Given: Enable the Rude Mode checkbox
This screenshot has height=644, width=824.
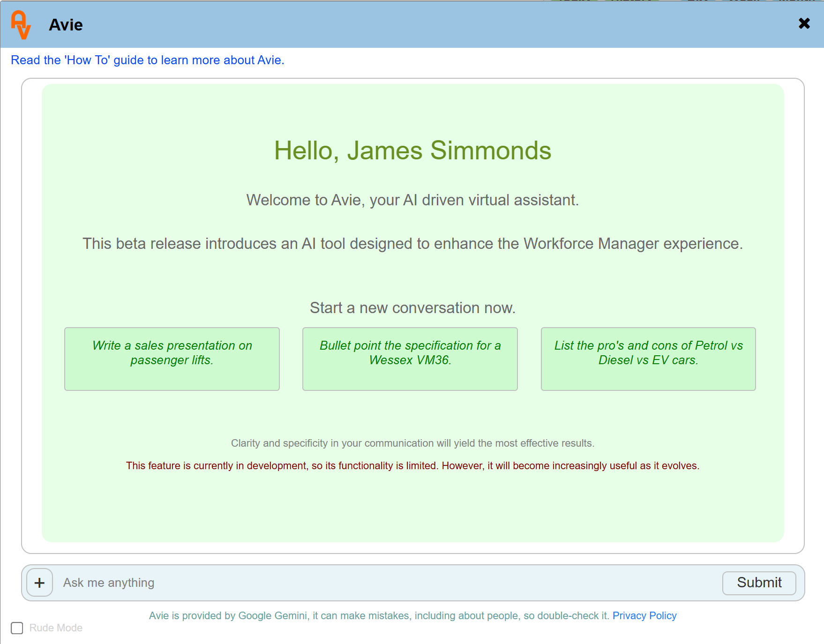Looking at the screenshot, I should [x=17, y=628].
